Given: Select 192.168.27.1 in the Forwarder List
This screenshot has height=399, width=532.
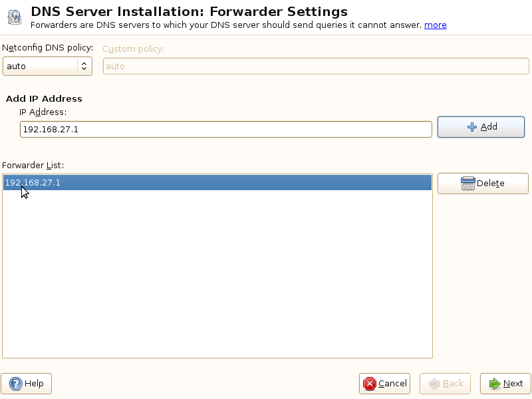Looking at the screenshot, I should click(x=33, y=182).
